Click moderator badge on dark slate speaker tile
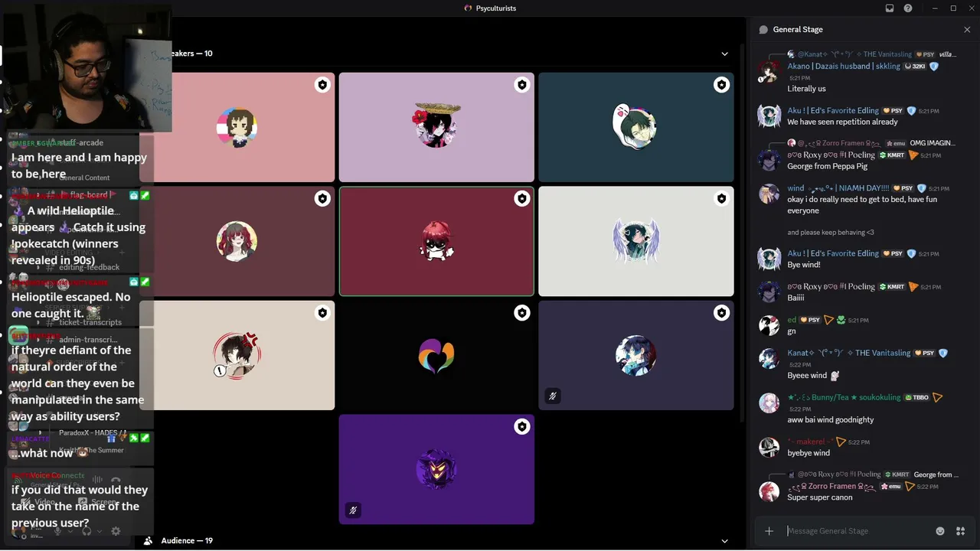 [x=721, y=313]
